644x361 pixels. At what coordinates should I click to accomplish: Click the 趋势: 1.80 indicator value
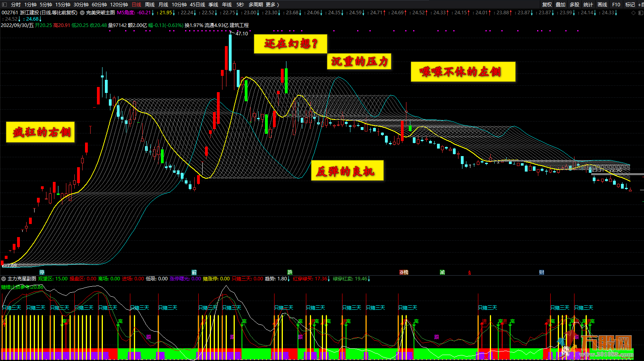277,279
